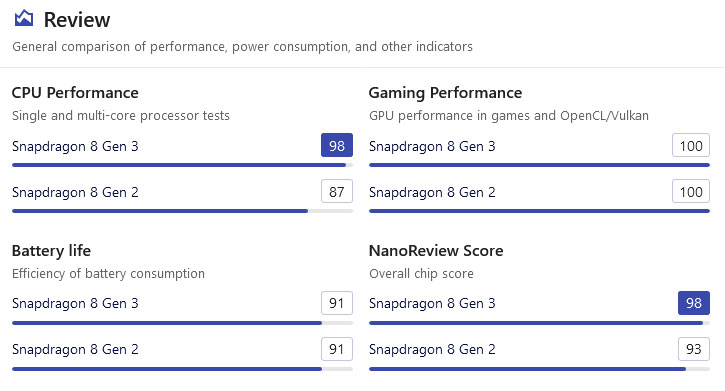Click the Review chart icon
Screen dimensions: 725x391
24,18
